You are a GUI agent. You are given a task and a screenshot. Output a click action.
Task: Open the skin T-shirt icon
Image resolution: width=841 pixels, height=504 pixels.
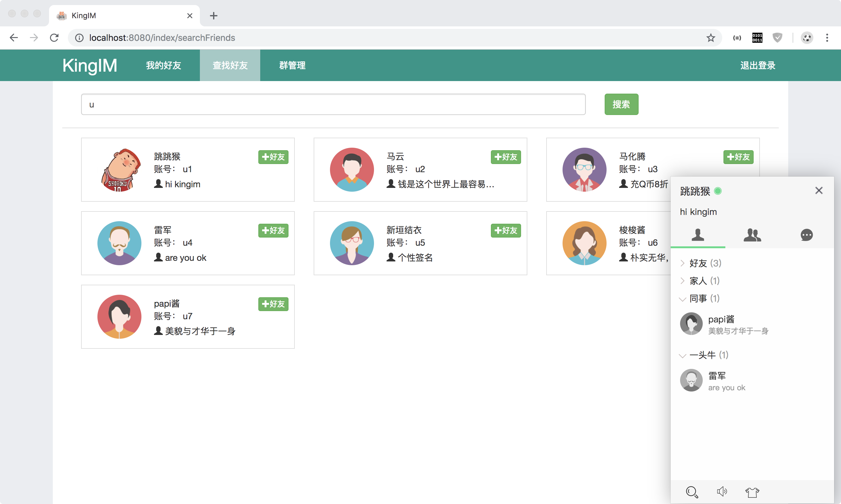752,492
